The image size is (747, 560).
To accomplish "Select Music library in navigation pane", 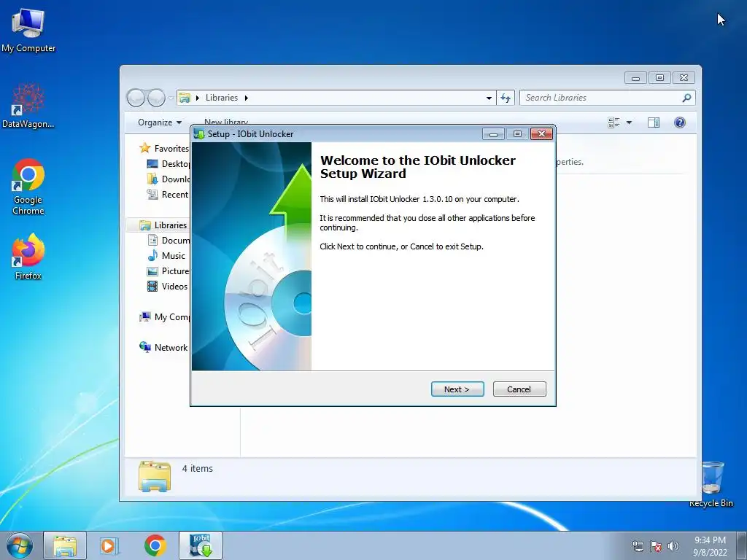I will point(166,256).
